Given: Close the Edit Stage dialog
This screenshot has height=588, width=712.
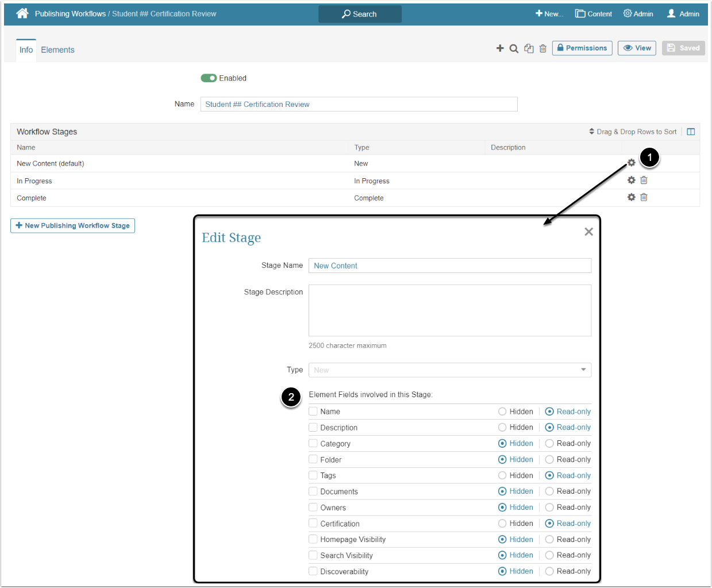Looking at the screenshot, I should pyautogui.click(x=588, y=232).
